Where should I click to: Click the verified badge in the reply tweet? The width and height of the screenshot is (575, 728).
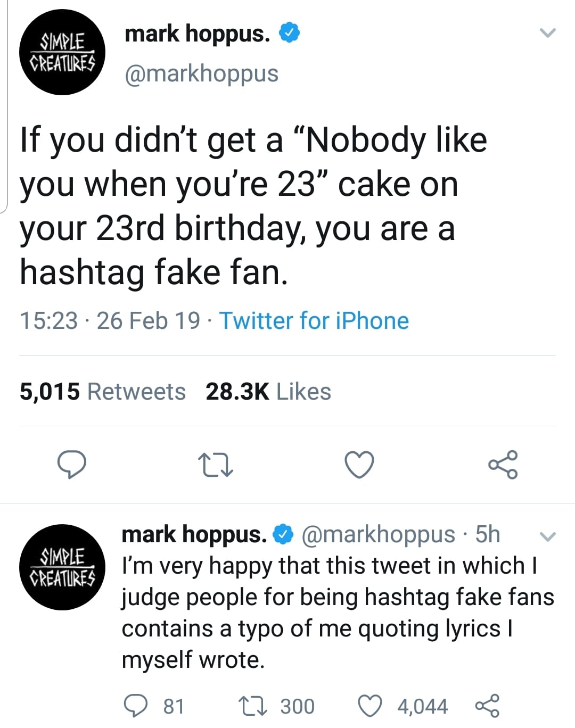(x=284, y=534)
